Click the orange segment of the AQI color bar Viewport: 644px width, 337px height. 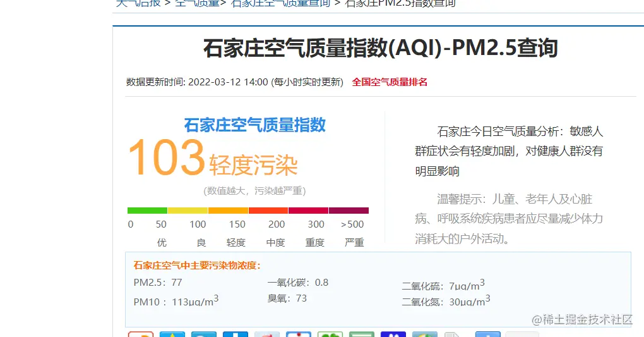click(x=228, y=211)
